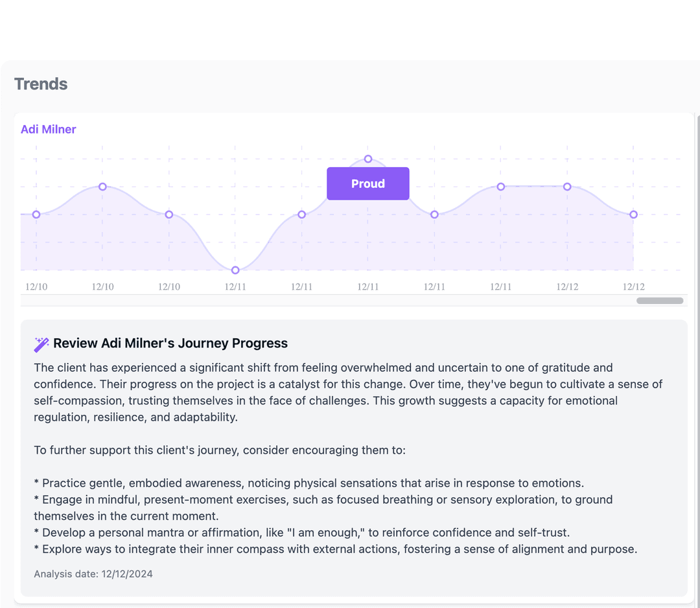Screen dimensions: 700x608
Task: Click the Analysis date 12/12/2024 text
Action: (93, 574)
